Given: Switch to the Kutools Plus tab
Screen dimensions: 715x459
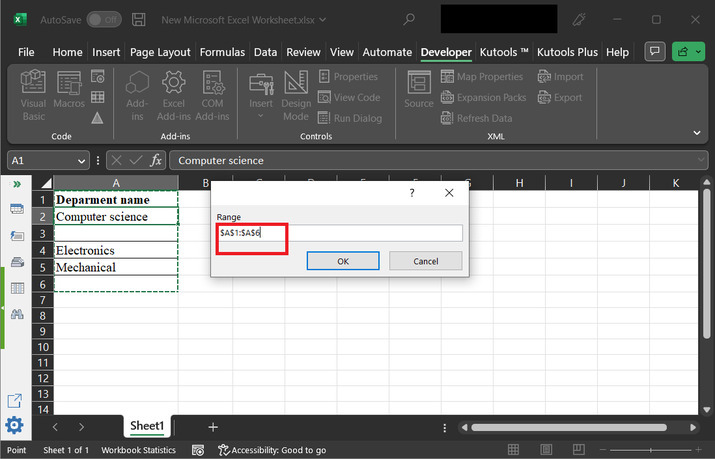Looking at the screenshot, I should click(567, 52).
